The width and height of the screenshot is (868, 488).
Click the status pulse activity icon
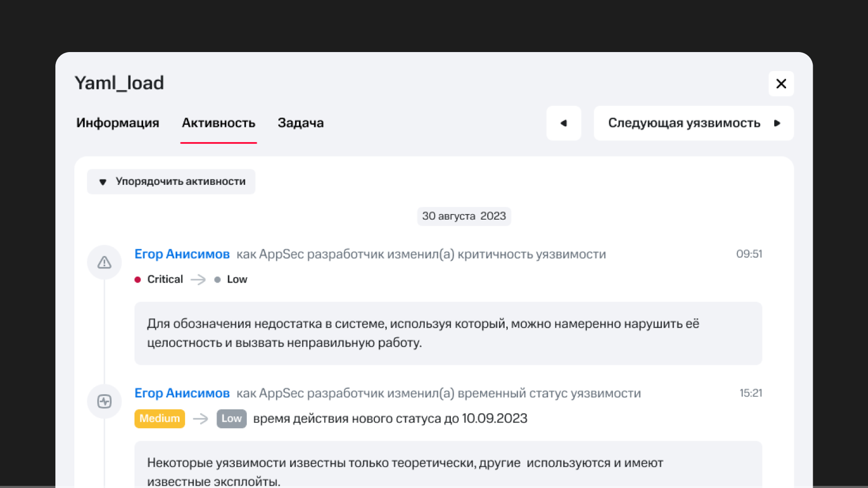click(104, 401)
